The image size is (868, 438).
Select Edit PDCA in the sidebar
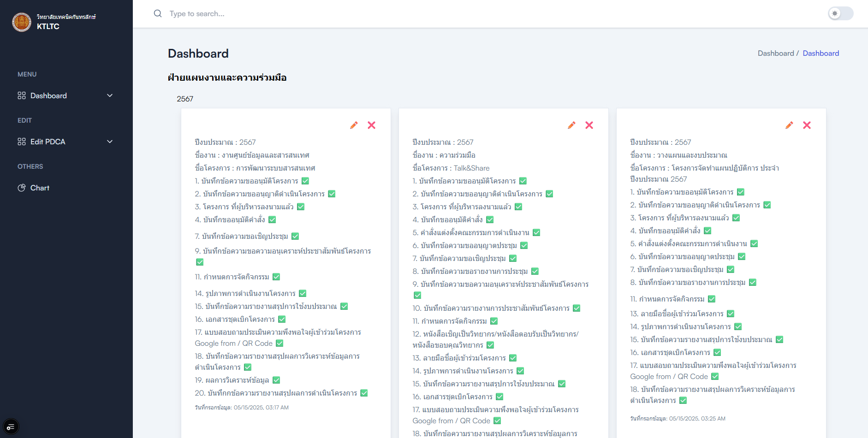pyautogui.click(x=48, y=142)
